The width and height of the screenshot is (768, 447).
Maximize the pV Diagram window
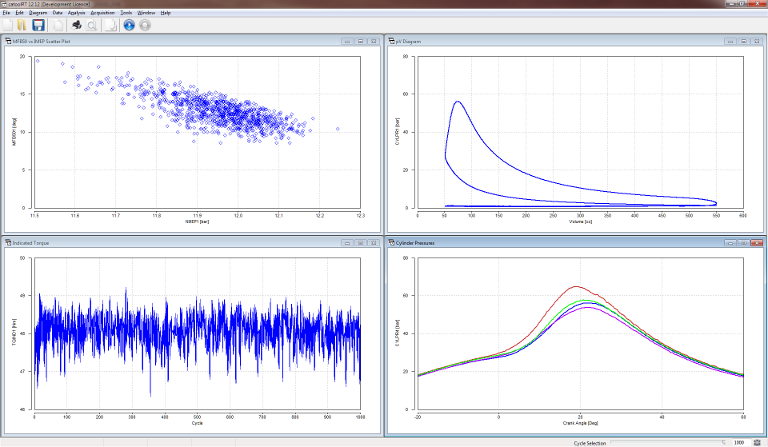pos(745,42)
